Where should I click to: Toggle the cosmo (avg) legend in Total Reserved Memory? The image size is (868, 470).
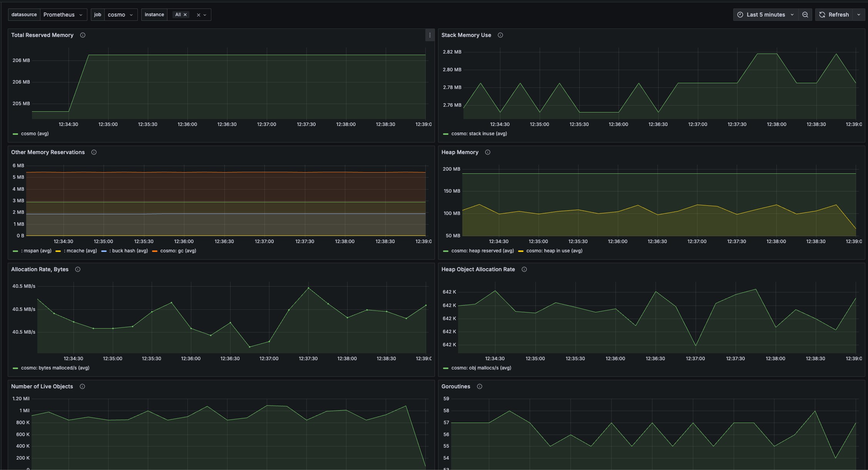35,134
